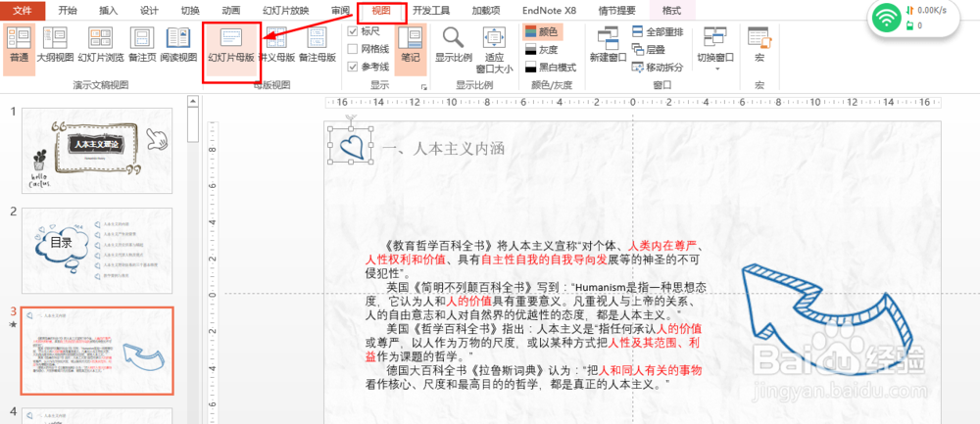Screen dimensions: 980x424
Task: Arrange all windows (全部重排)
Action: (x=657, y=32)
